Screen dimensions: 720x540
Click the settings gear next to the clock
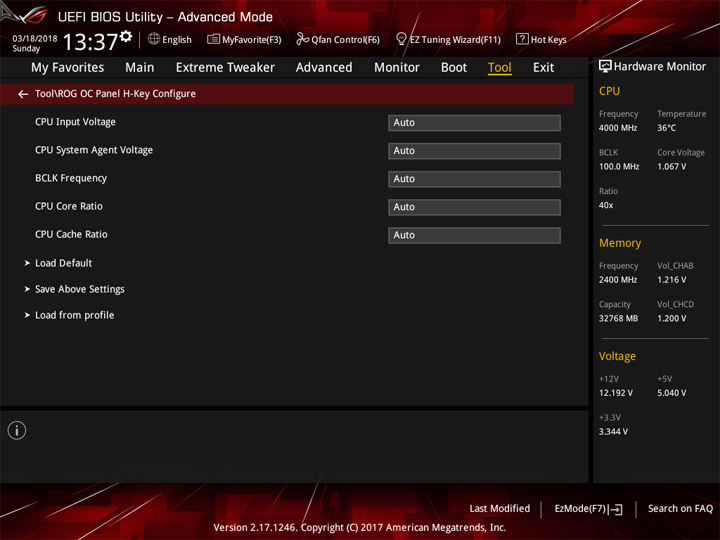(x=126, y=36)
